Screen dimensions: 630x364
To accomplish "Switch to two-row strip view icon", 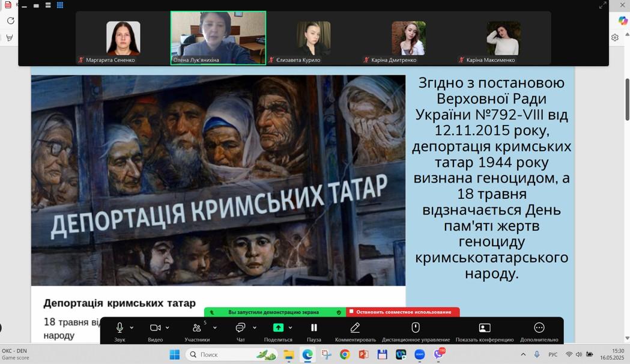I will pyautogui.click(x=48, y=5).
